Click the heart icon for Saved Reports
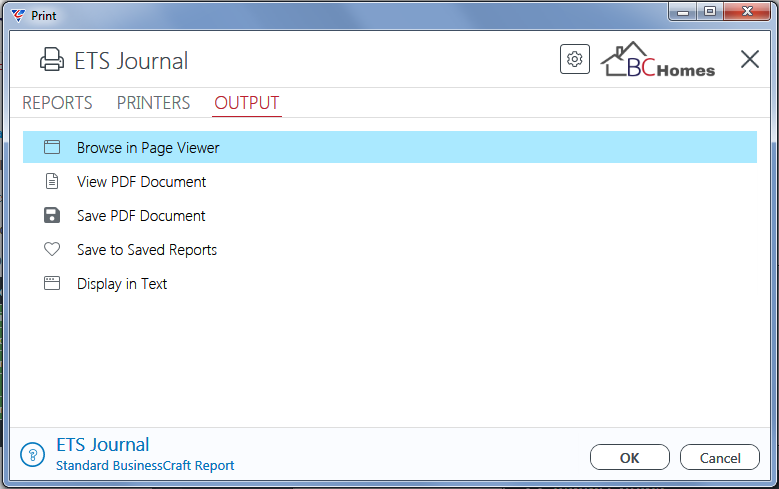Viewport: 779px width, 489px height. coord(52,249)
